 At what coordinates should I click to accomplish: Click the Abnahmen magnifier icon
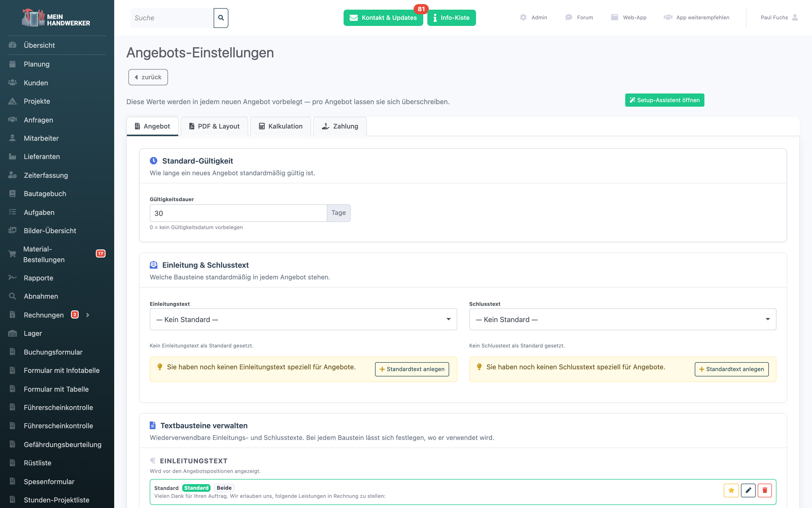click(x=12, y=296)
